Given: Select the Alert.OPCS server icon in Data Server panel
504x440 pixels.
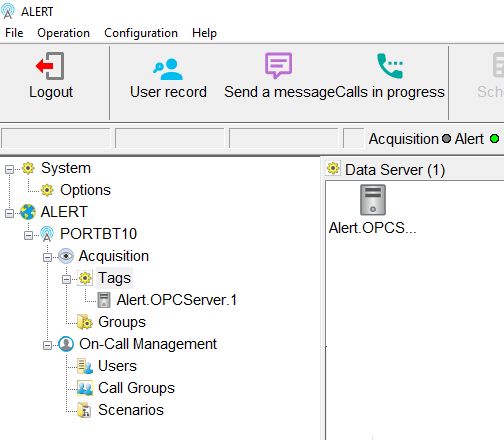Looking at the screenshot, I should click(373, 200).
